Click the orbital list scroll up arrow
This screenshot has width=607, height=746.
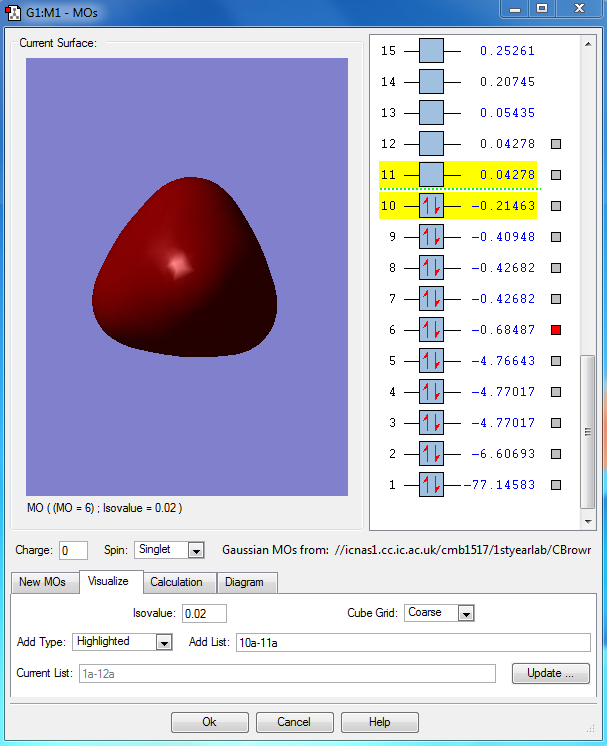click(588, 44)
